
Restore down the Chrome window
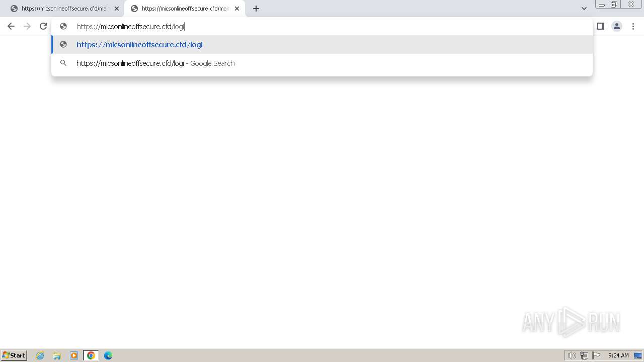[x=614, y=4]
